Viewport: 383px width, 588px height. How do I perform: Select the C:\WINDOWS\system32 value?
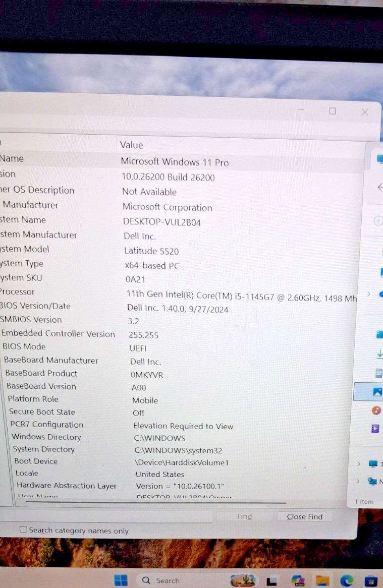click(x=178, y=450)
